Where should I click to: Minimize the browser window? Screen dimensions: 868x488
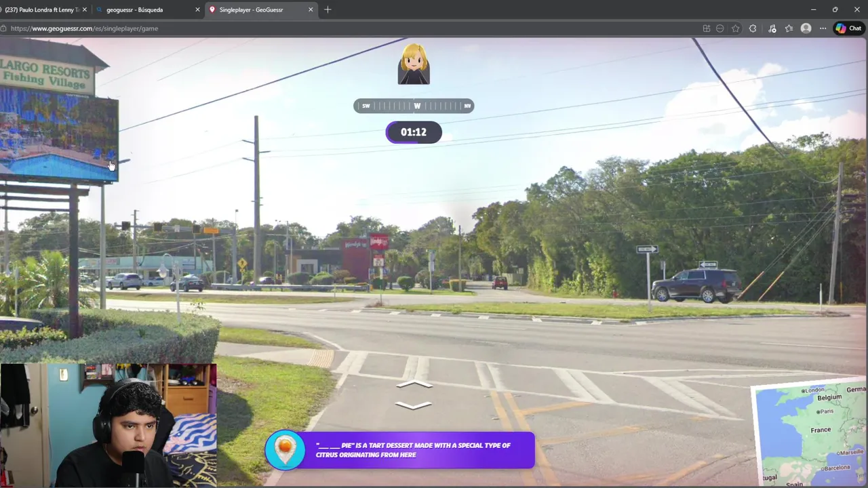(813, 9)
